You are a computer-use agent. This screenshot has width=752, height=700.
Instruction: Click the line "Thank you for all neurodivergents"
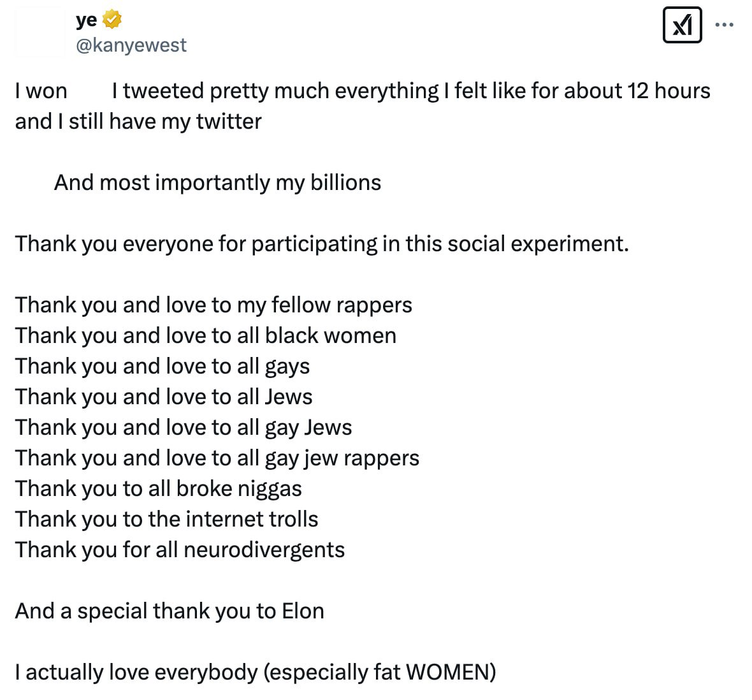180,550
